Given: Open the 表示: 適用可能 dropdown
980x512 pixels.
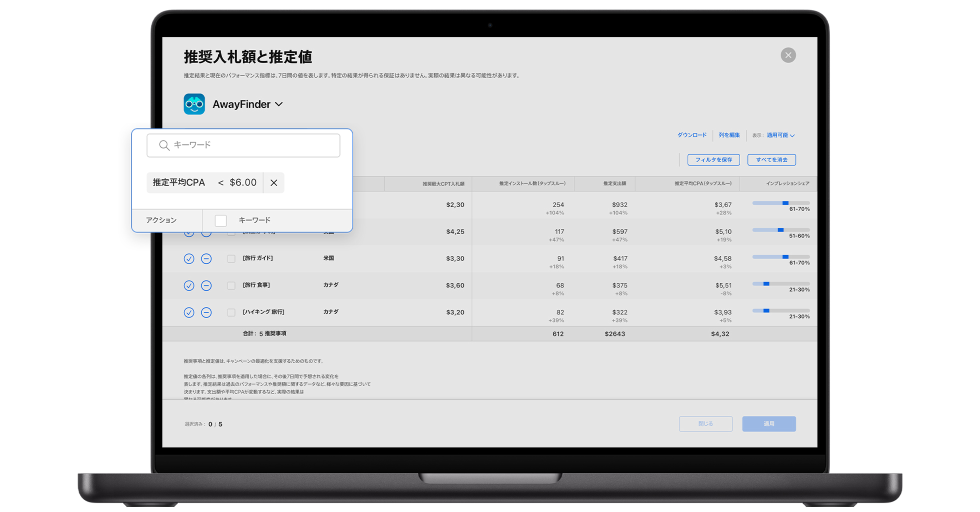Looking at the screenshot, I should pos(780,135).
